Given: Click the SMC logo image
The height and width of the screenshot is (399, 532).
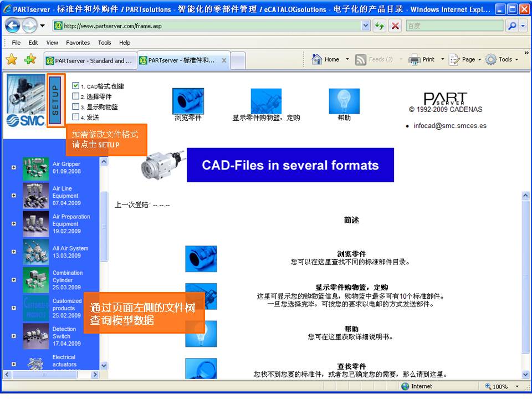Looking at the screenshot, I should click(26, 101).
